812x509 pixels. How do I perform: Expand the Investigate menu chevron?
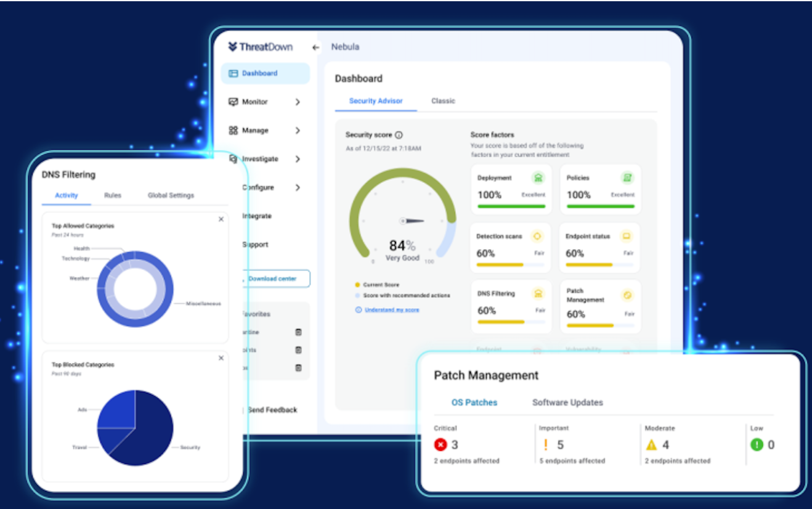tap(298, 159)
